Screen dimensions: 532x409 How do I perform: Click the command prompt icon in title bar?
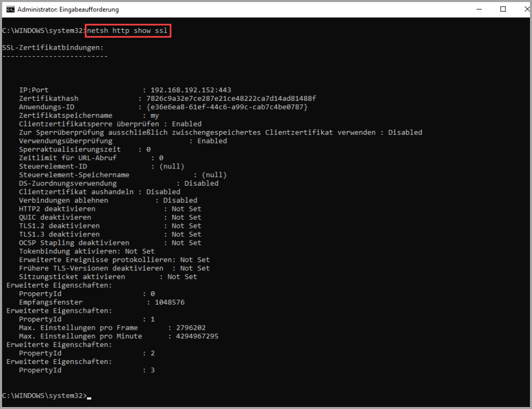pos(10,9)
